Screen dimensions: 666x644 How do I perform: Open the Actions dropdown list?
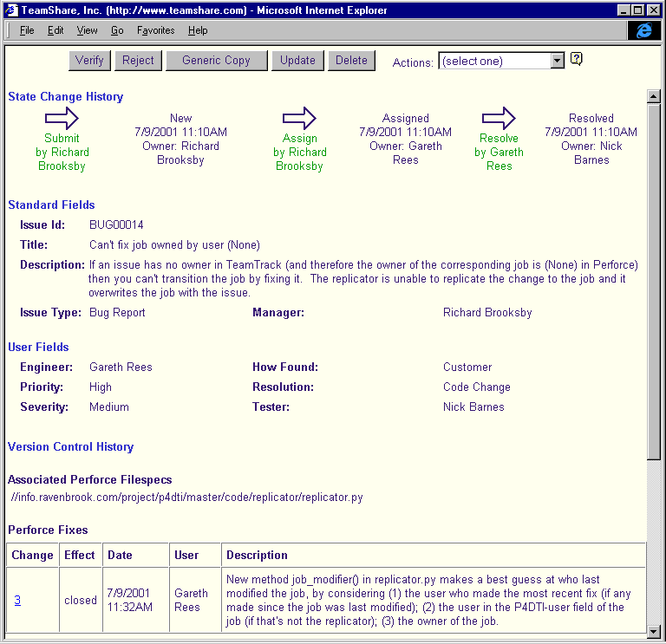(558, 61)
